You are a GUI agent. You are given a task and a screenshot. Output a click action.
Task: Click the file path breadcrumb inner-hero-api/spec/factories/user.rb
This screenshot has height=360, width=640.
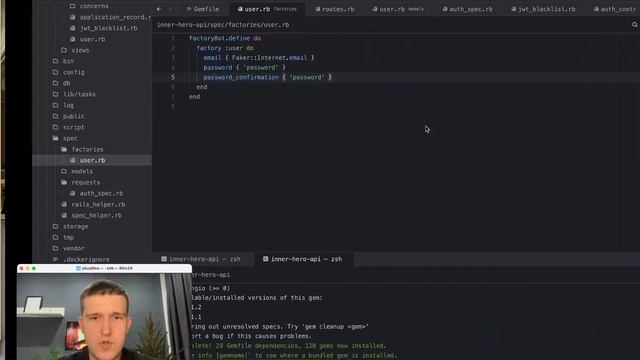tap(223, 25)
